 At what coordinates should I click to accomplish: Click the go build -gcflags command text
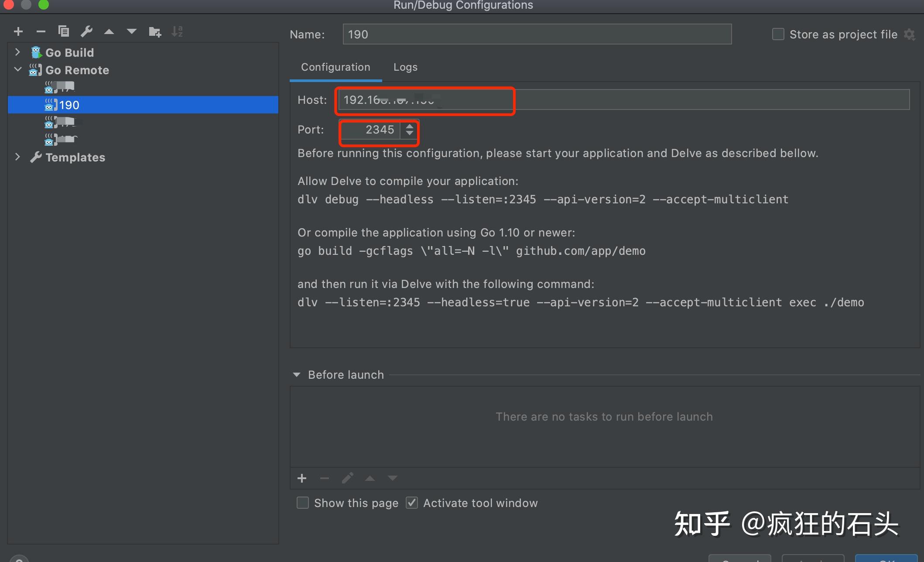coord(471,251)
